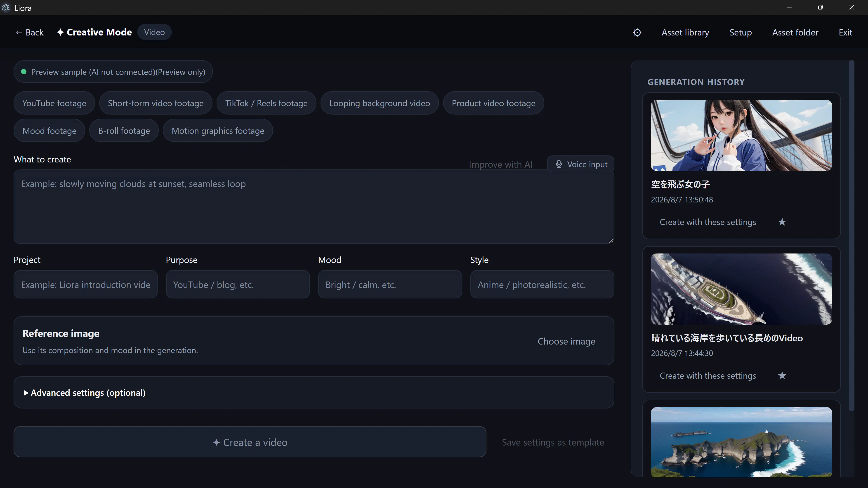The image size is (868, 488).
Task: Select the Mood footage preset
Action: tap(49, 131)
